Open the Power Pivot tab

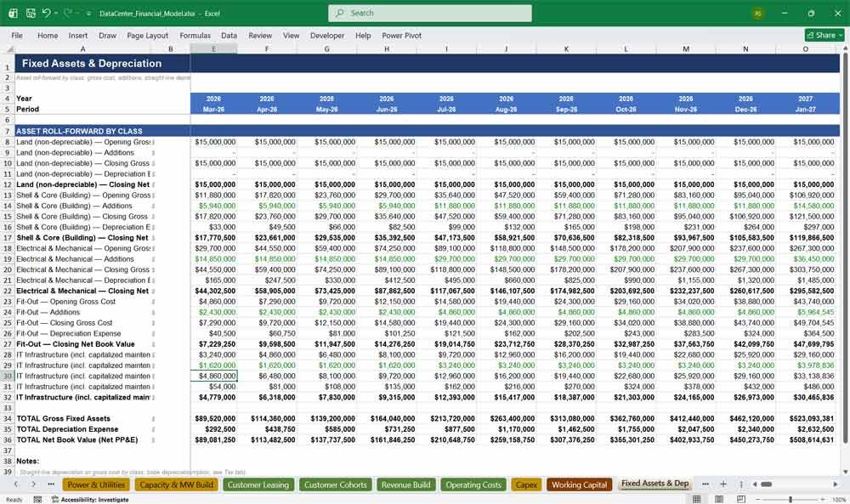coord(402,35)
